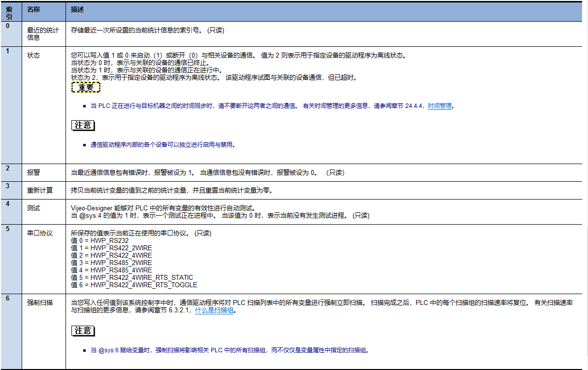Viewport: 588px width, 370px height.
Task: Select the 状态 name cell
Action: 33,55
